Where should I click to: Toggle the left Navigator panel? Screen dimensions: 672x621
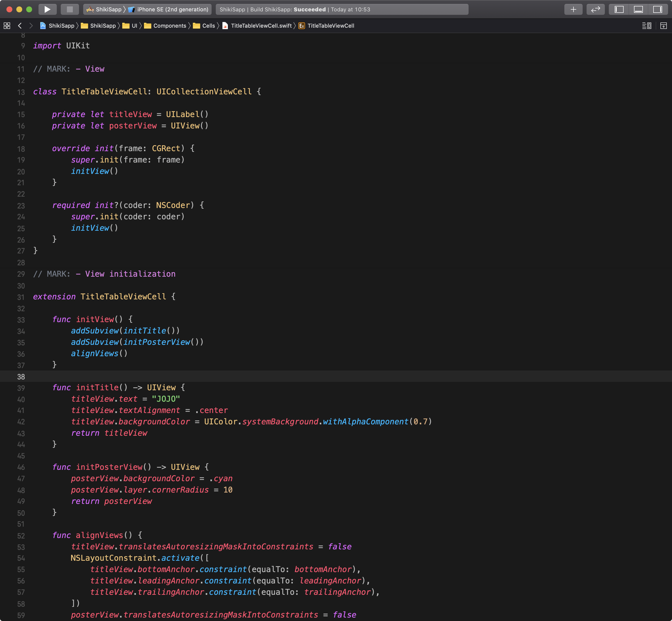pos(619,9)
